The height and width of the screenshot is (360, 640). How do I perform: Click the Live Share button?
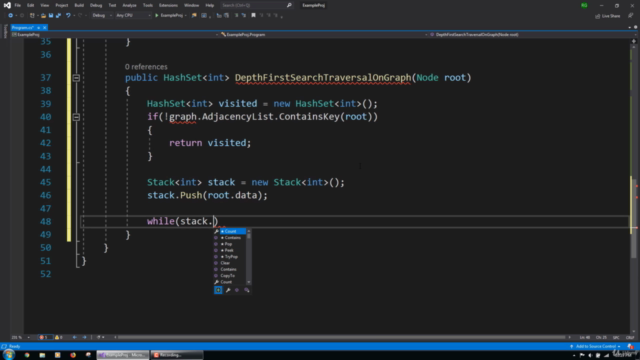click(x=608, y=16)
